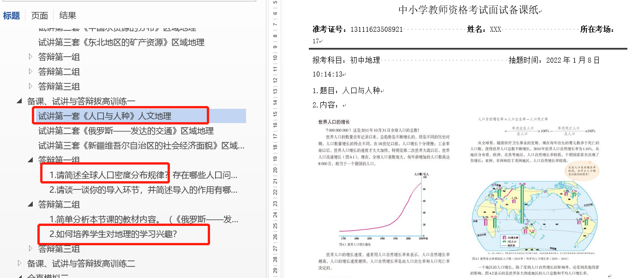Screen dimensions: 644x278
Task: Jump to heading 试讲第三套《新疆维吾尔自治区的社会经济面貌》
Action: click(x=141, y=146)
